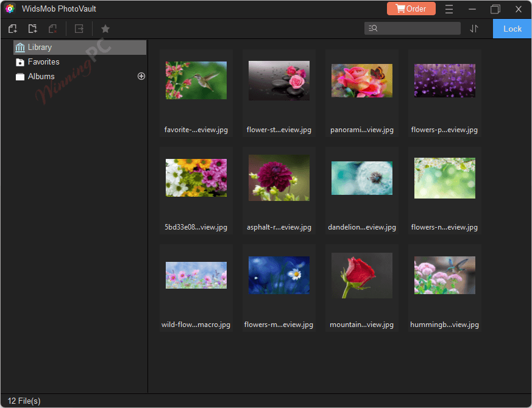The image size is (532, 408).
Task: Toggle the sort order arrows icon
Action: 475,29
